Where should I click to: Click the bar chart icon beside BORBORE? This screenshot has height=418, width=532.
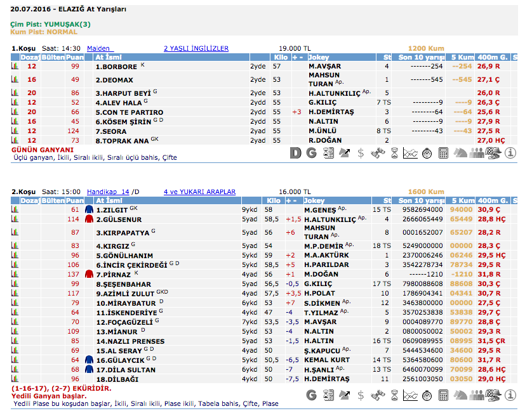pos(15,66)
